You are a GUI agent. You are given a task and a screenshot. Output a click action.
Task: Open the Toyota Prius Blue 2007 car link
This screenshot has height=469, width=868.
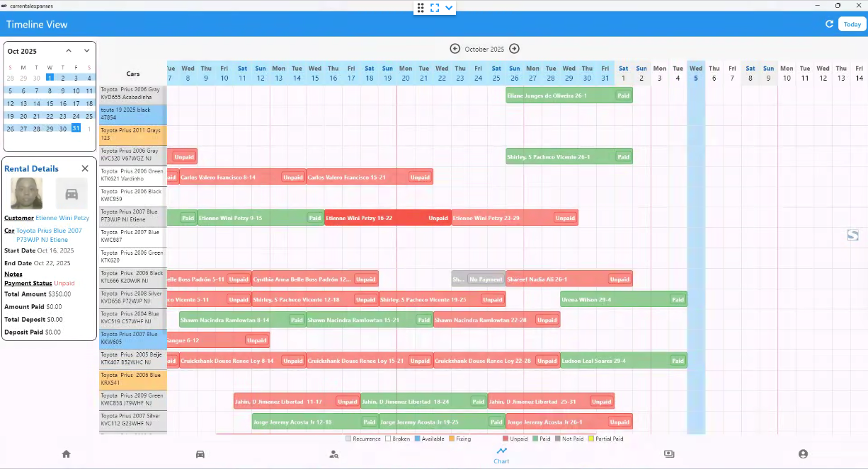click(x=49, y=231)
